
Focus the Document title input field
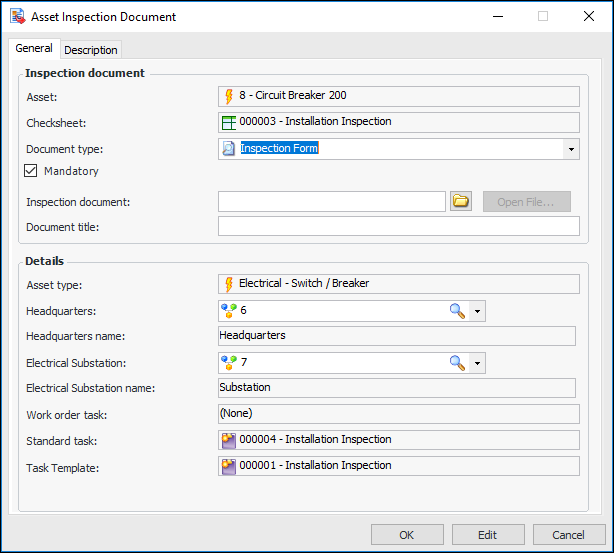(x=398, y=227)
